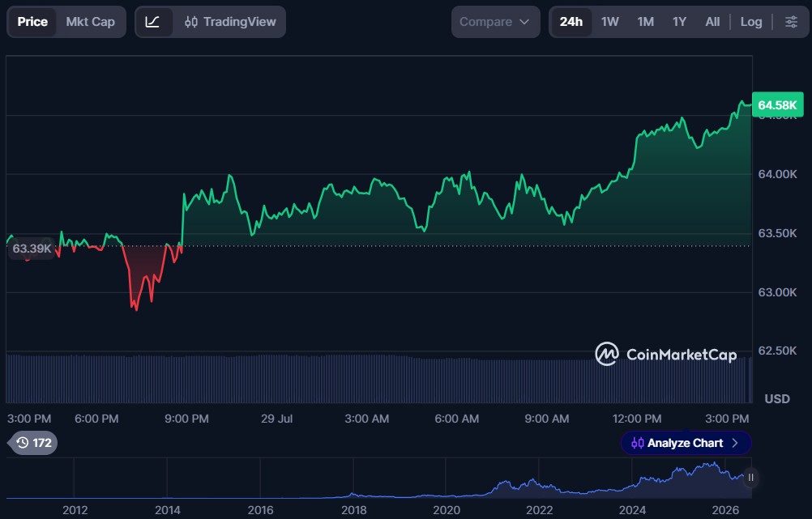The image size is (812, 519).
Task: Click 2024 on the overview timeline
Action: pos(632,510)
